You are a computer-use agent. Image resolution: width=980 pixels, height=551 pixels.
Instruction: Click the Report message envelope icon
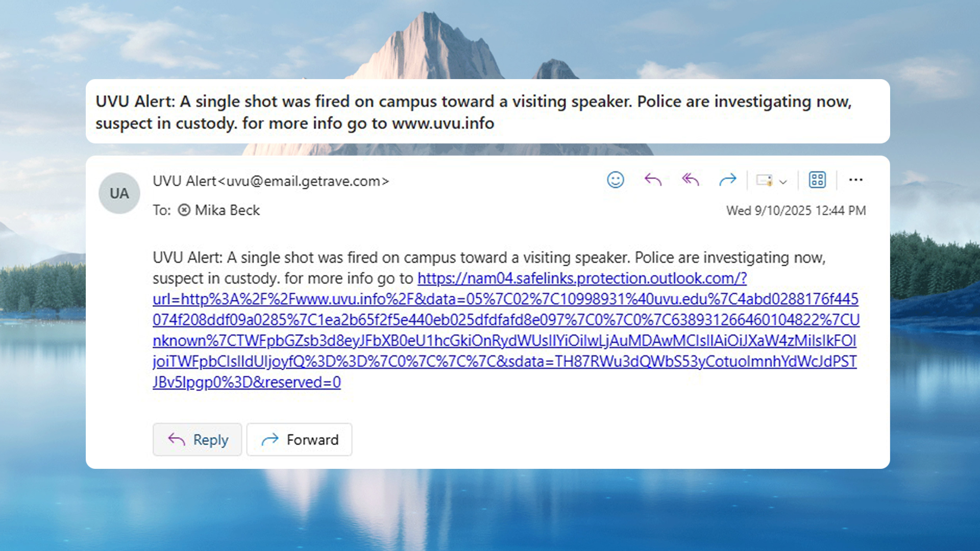pos(764,180)
